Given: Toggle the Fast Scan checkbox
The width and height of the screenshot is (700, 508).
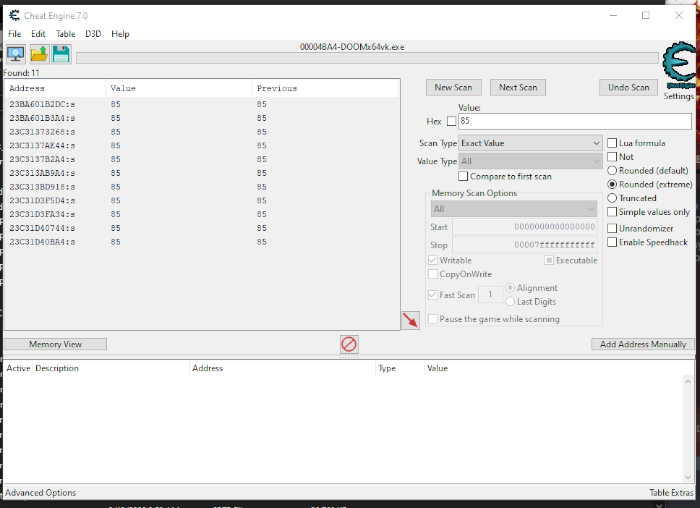Looking at the screenshot, I should (x=433, y=295).
